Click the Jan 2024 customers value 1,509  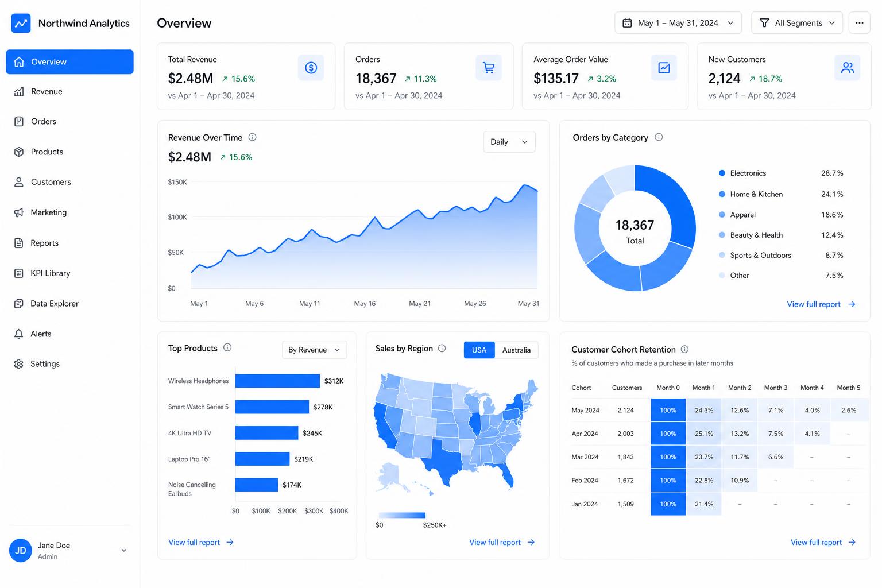point(625,504)
